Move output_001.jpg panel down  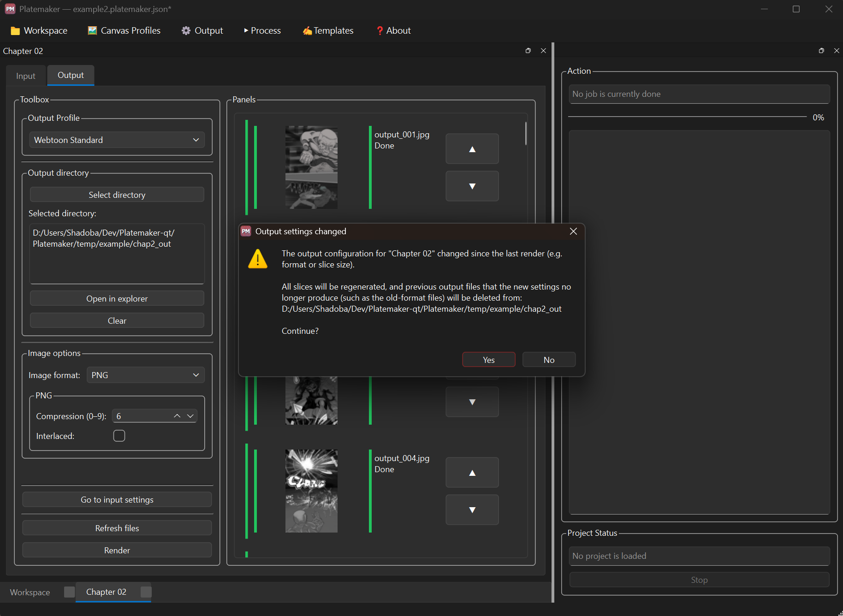pos(472,186)
